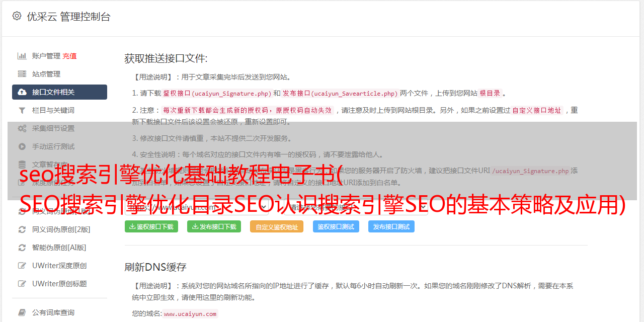Click the play icon for 手动运行测试
Image resolution: width=644 pixels, height=322 pixels.
tap(22, 146)
